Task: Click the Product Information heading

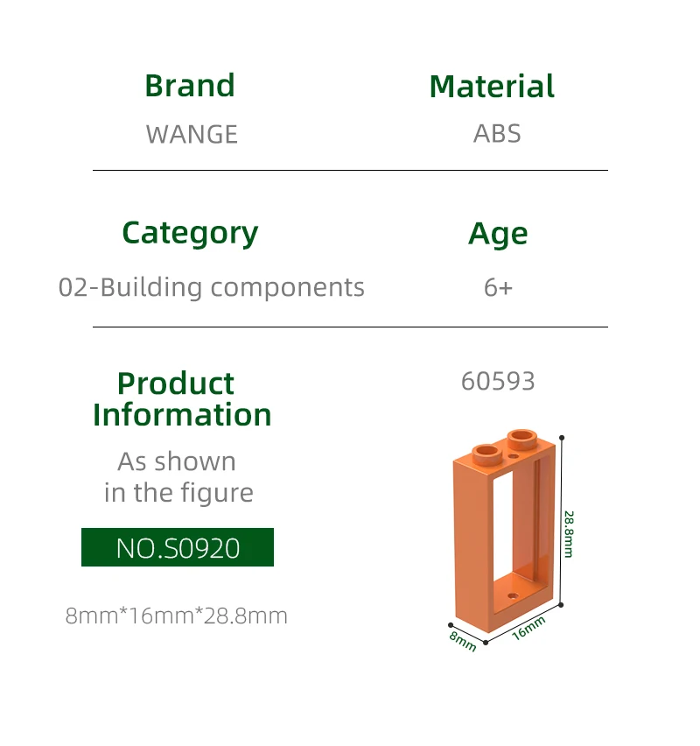Action: click(182, 398)
